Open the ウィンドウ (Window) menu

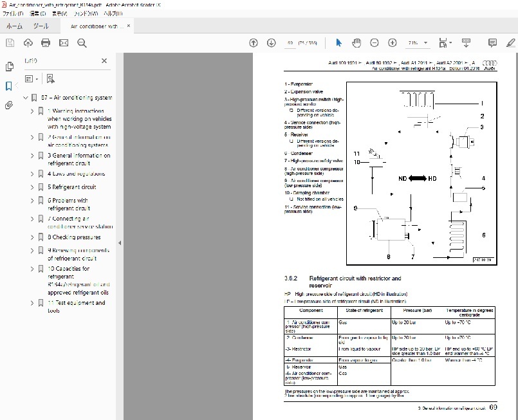pyautogui.click(x=86, y=14)
